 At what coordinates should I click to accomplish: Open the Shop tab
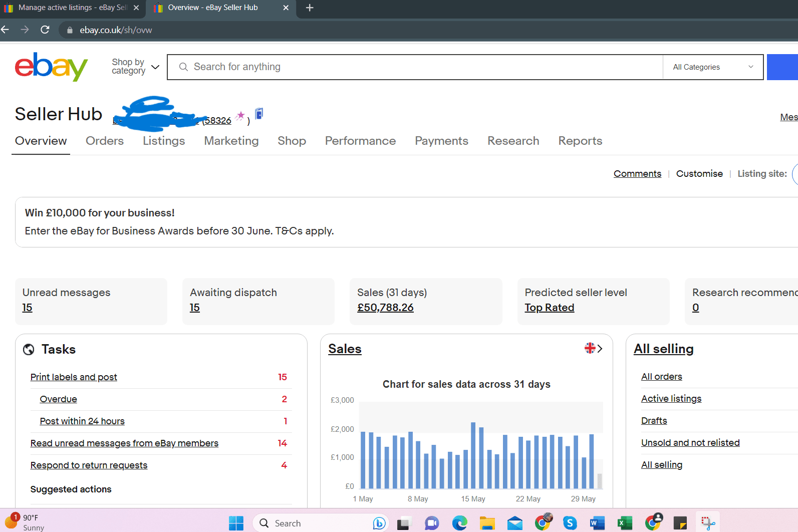tap(292, 141)
